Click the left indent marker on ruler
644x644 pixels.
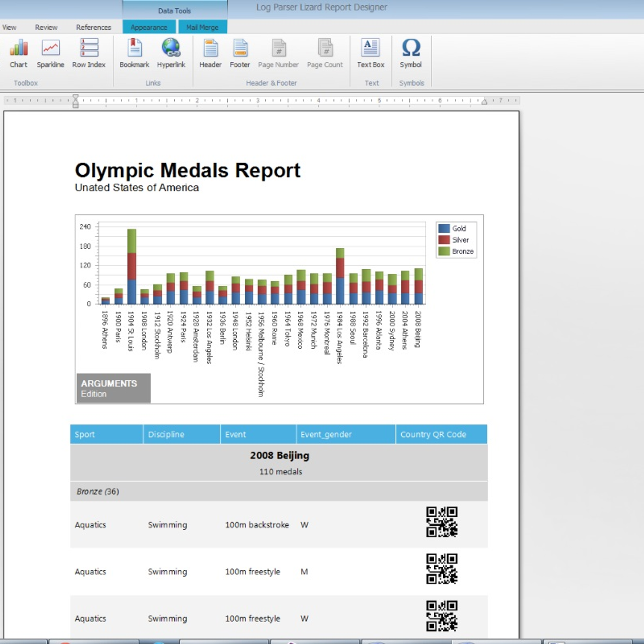(x=76, y=101)
